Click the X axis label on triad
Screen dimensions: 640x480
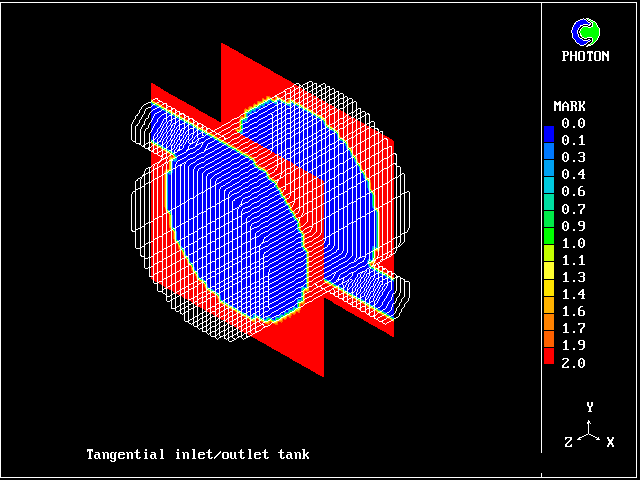[x=610, y=442]
